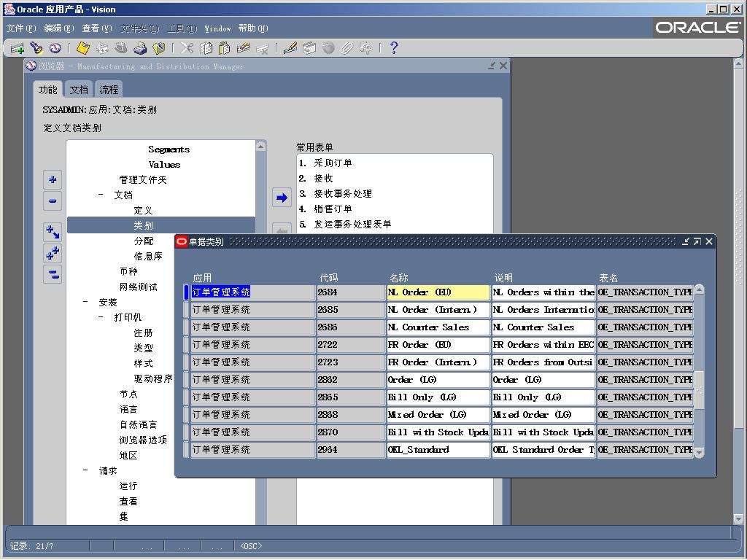
Task: Click the Print toolbar icon
Action: [140, 48]
